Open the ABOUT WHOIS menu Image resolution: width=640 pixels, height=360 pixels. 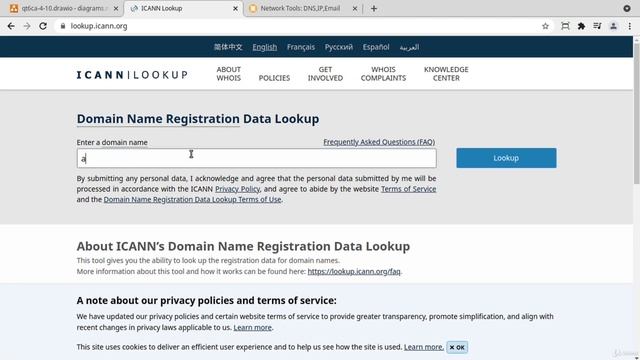229,73
